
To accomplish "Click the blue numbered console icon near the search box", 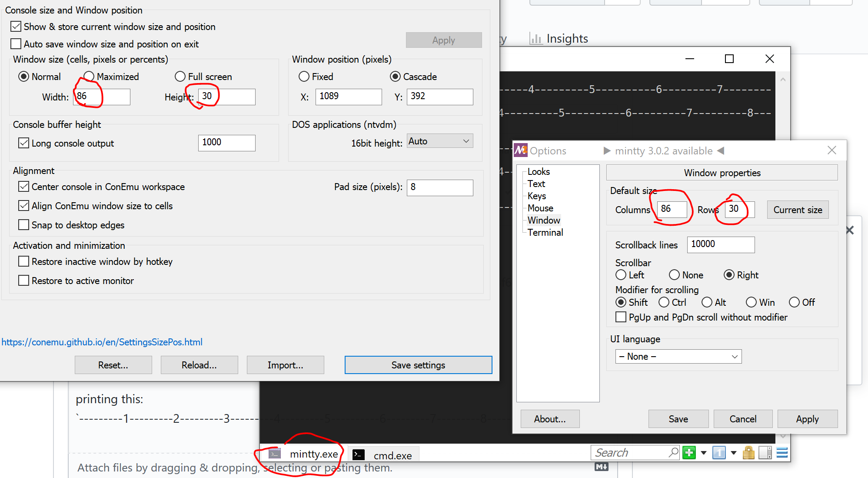I will click(x=719, y=452).
